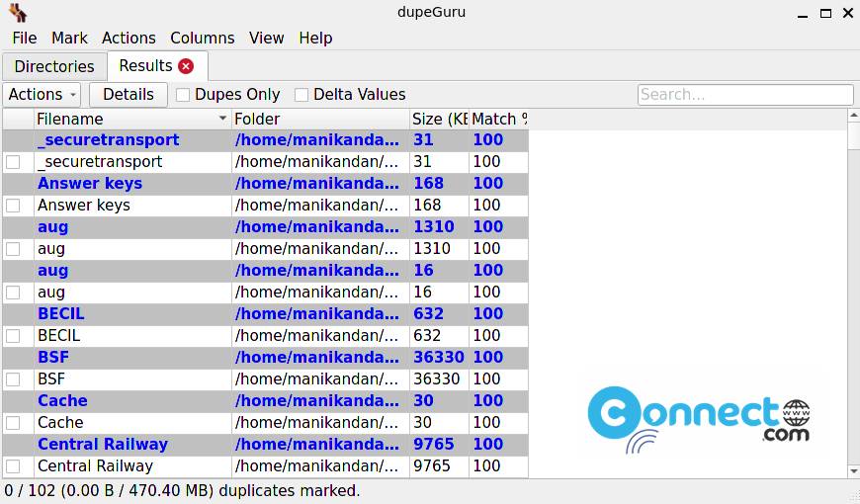Screen dimensions: 860x504
Task: Select the bold blue Central Railway reference row
Action: click(x=266, y=445)
